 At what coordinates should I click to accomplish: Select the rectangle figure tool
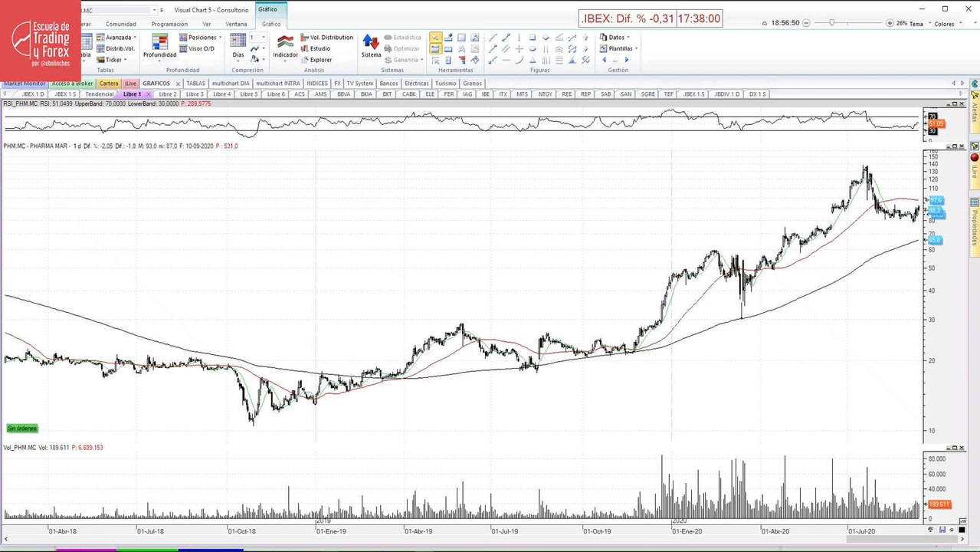tap(533, 38)
